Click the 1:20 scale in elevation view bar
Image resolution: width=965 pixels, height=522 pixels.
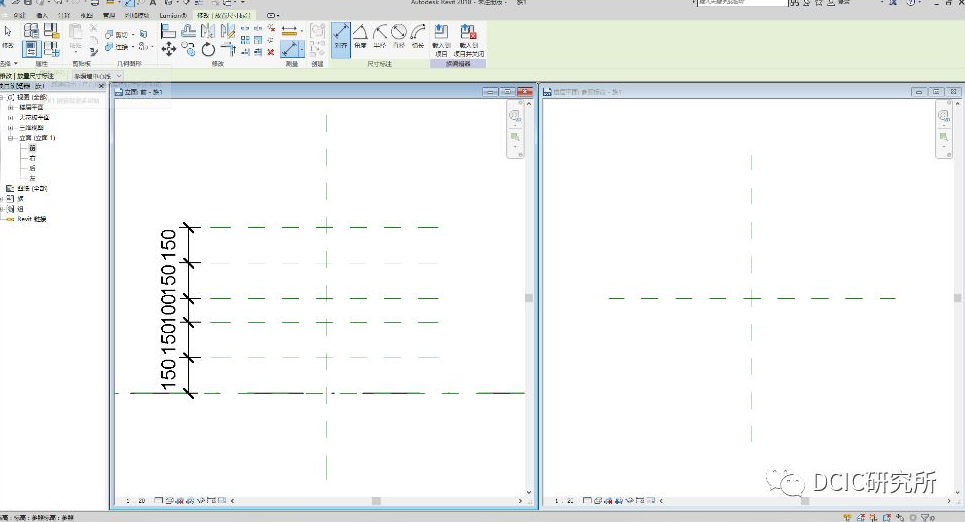pos(135,501)
